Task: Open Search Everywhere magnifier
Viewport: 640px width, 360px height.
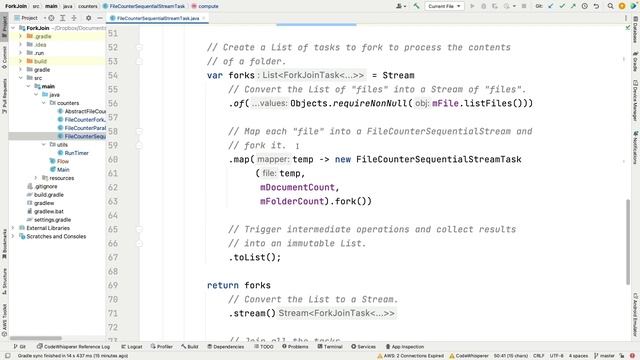Action: pos(610,6)
